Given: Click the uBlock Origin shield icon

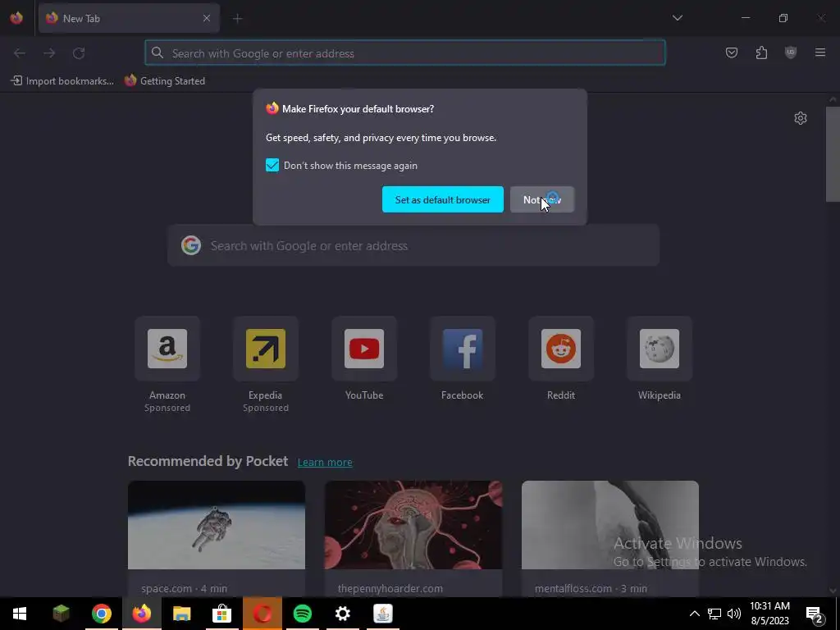Looking at the screenshot, I should (x=790, y=52).
